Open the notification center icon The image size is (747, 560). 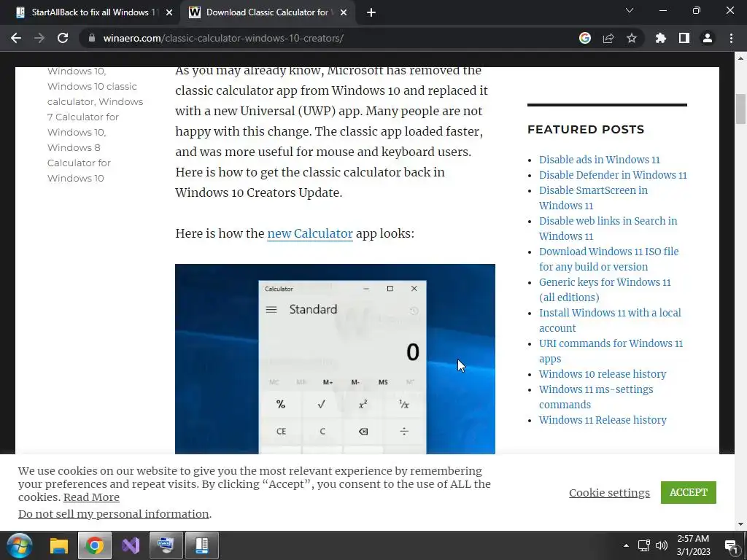731,546
